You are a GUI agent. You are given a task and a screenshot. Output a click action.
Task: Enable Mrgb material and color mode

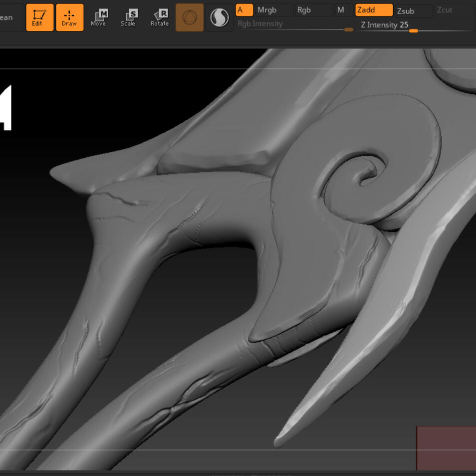click(273, 10)
